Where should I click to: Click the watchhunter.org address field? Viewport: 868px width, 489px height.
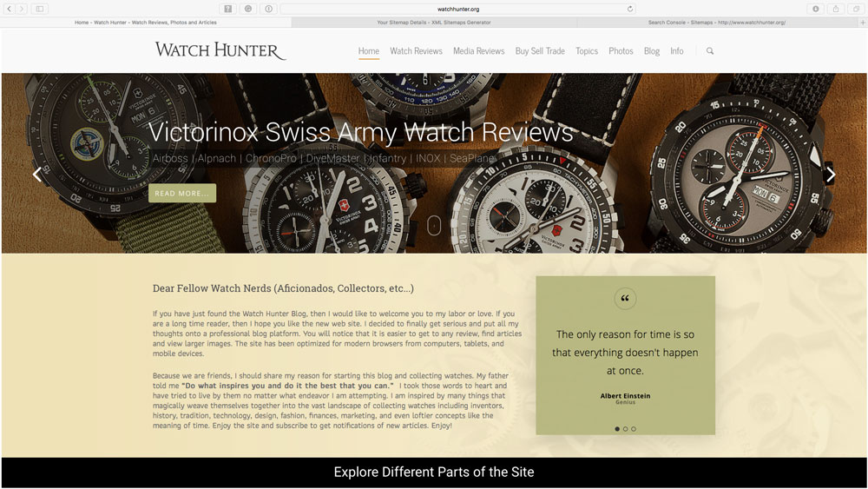(457, 9)
